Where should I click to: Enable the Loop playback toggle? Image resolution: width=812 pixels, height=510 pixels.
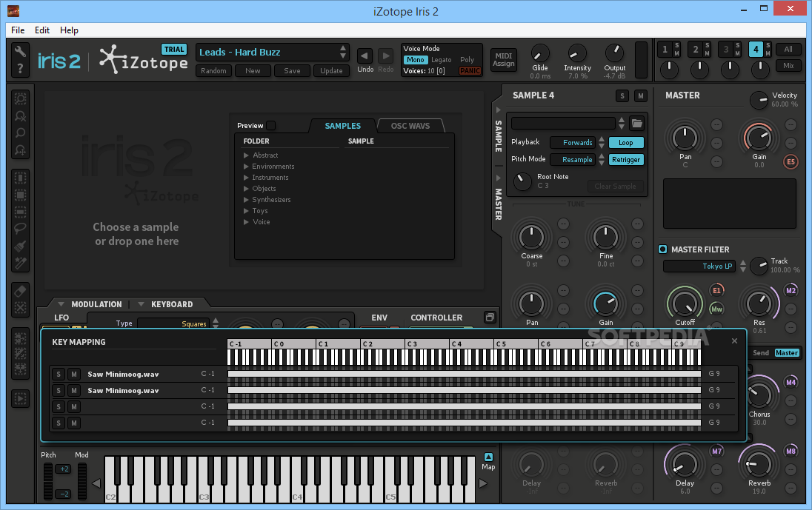625,143
